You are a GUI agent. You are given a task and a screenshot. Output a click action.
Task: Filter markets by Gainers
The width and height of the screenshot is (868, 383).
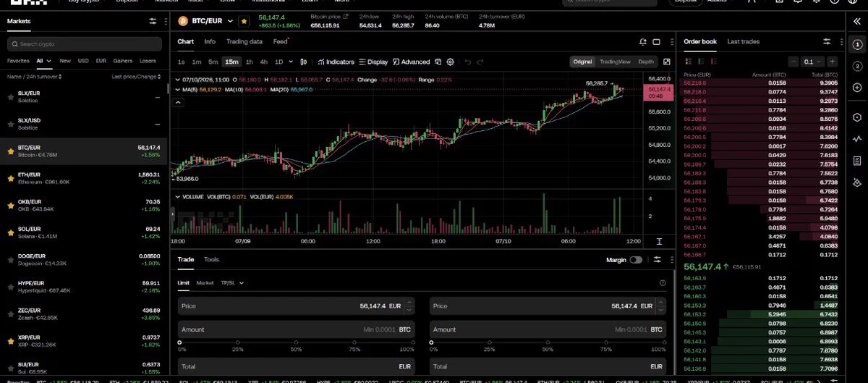tap(122, 61)
